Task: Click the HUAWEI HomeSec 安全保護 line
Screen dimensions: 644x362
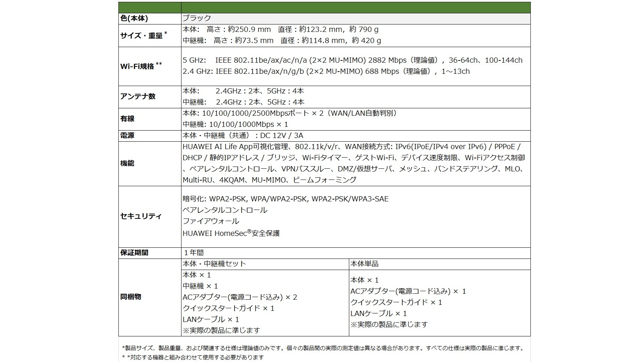Action: 231,233
